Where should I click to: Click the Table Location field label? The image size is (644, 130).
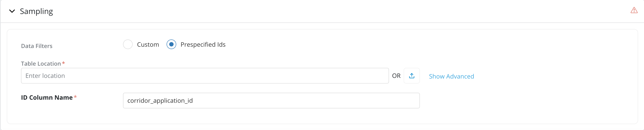(41, 64)
